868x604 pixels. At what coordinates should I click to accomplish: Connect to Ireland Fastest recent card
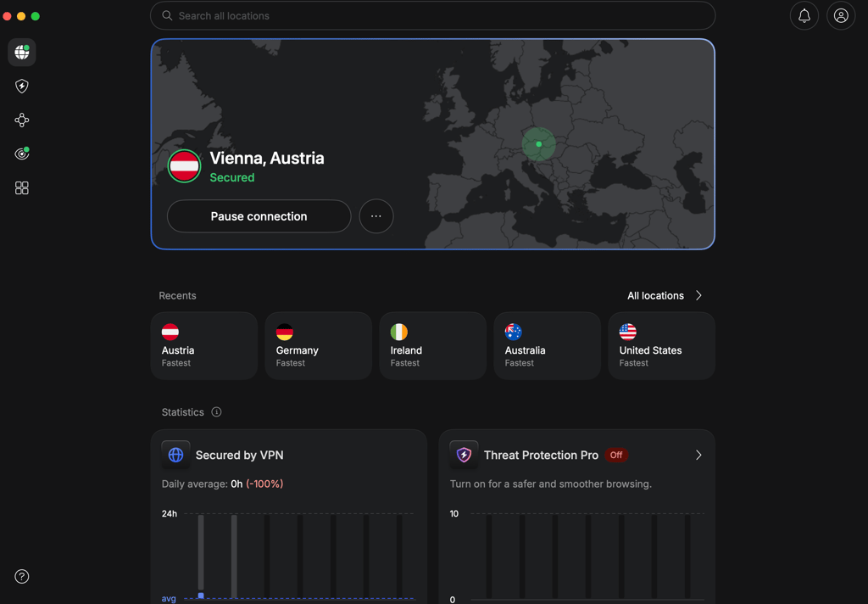click(x=433, y=346)
